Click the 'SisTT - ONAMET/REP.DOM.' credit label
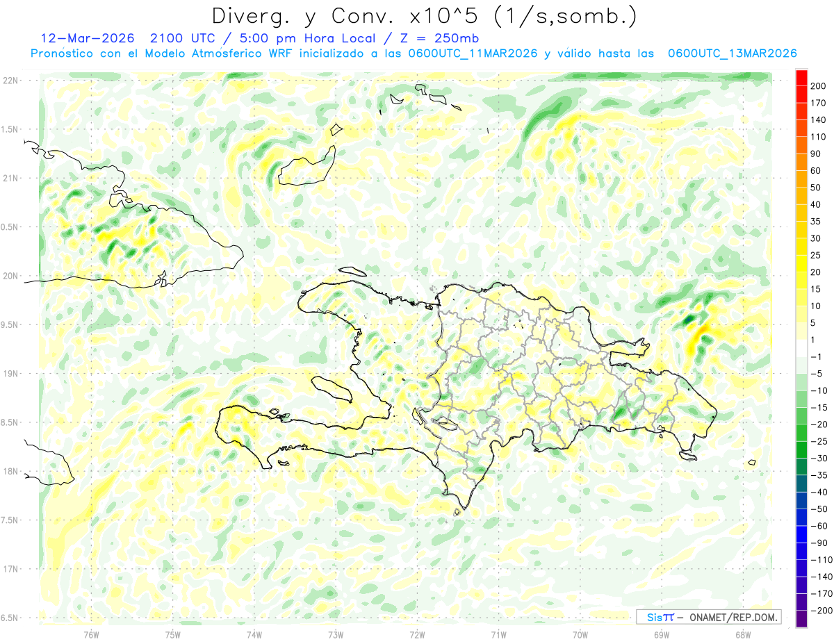 click(708, 617)
